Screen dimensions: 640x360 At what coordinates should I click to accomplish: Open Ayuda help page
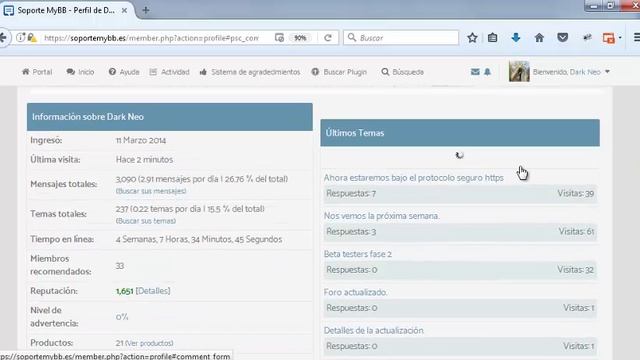[x=124, y=72]
